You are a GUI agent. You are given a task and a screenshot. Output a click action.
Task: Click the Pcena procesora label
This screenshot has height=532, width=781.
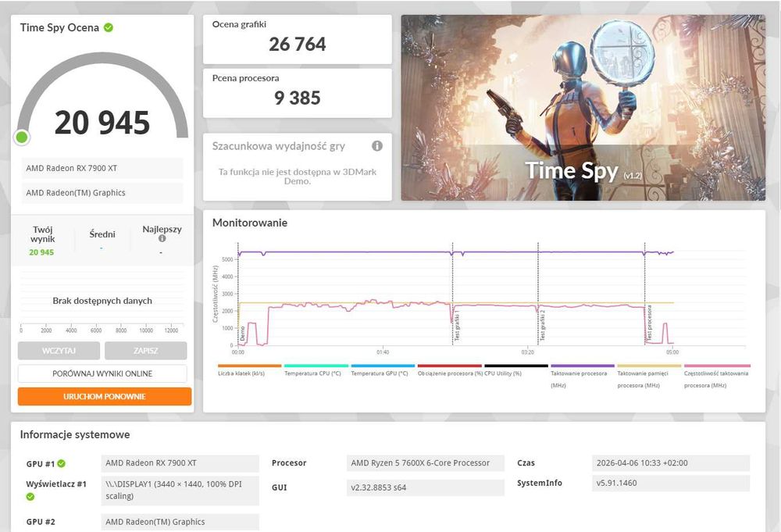(245, 78)
